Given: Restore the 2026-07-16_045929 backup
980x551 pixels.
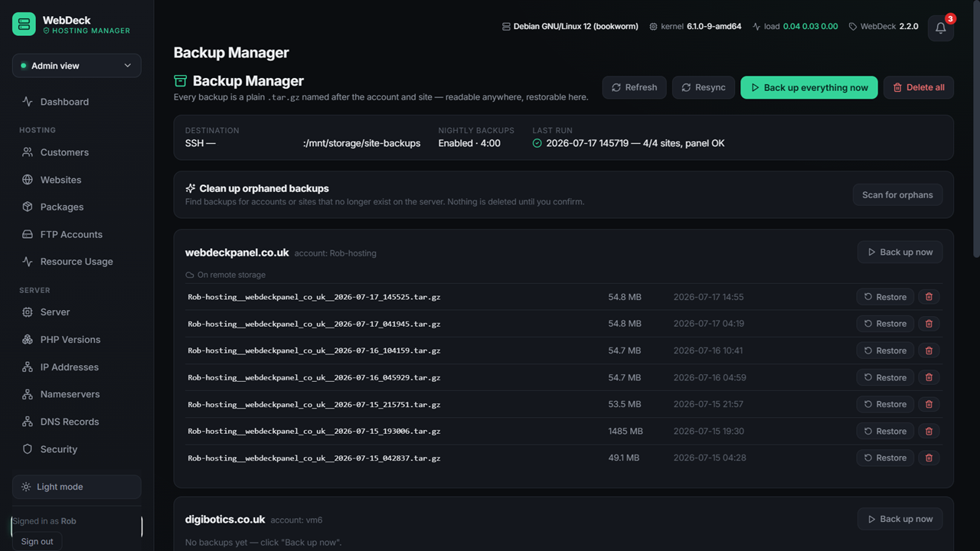Looking at the screenshot, I should 885,377.
